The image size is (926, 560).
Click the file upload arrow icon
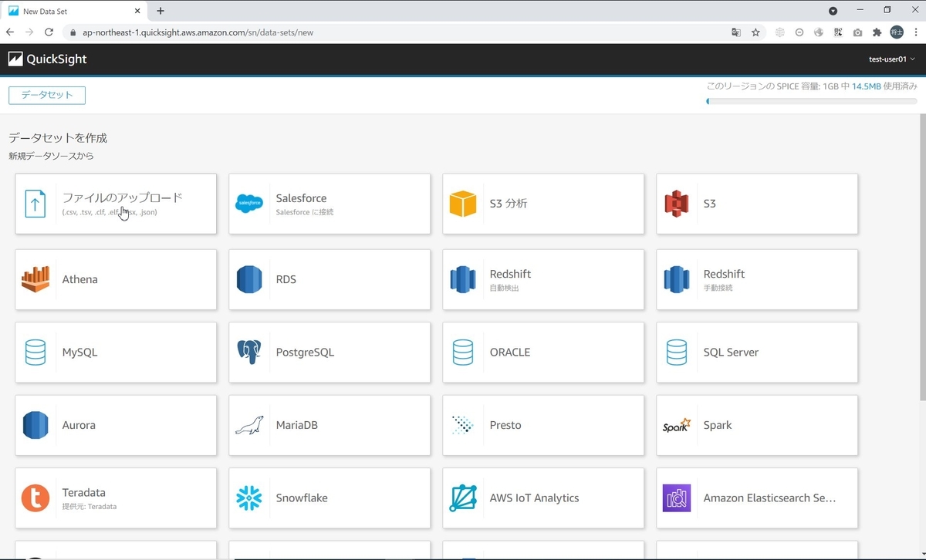(35, 204)
